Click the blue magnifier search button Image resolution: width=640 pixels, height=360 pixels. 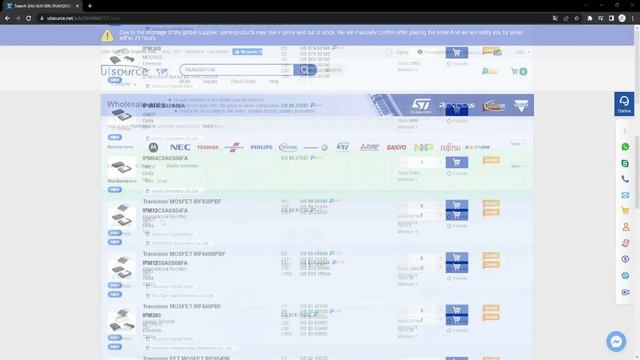click(x=304, y=70)
